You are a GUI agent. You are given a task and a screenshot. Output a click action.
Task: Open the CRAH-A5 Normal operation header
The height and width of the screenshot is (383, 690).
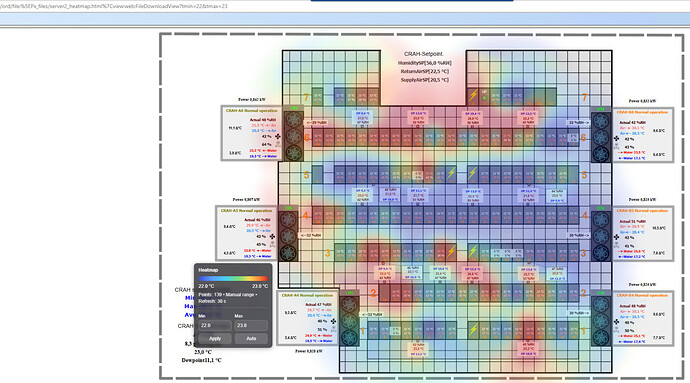[x=246, y=210]
